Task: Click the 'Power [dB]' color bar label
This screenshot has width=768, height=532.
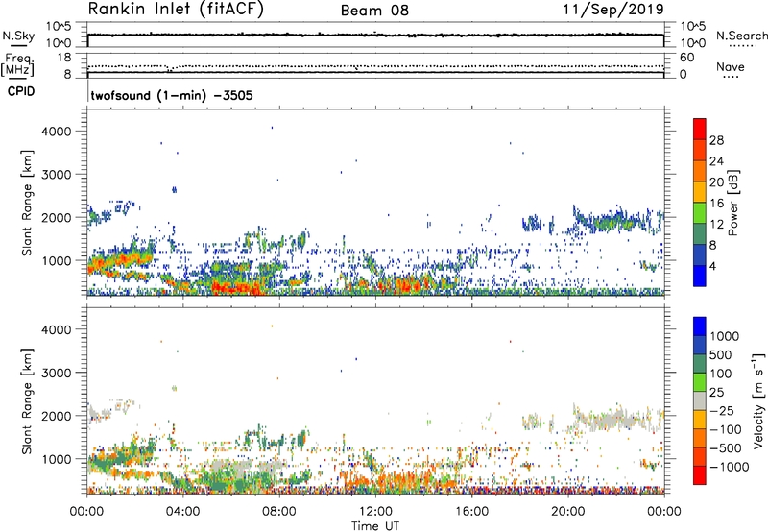Action: coord(732,203)
